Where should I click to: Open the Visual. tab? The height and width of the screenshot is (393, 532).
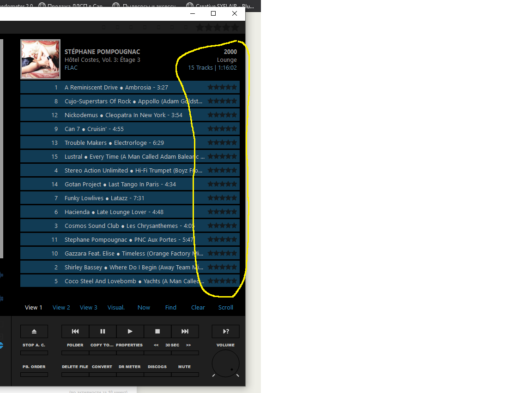pyautogui.click(x=116, y=308)
